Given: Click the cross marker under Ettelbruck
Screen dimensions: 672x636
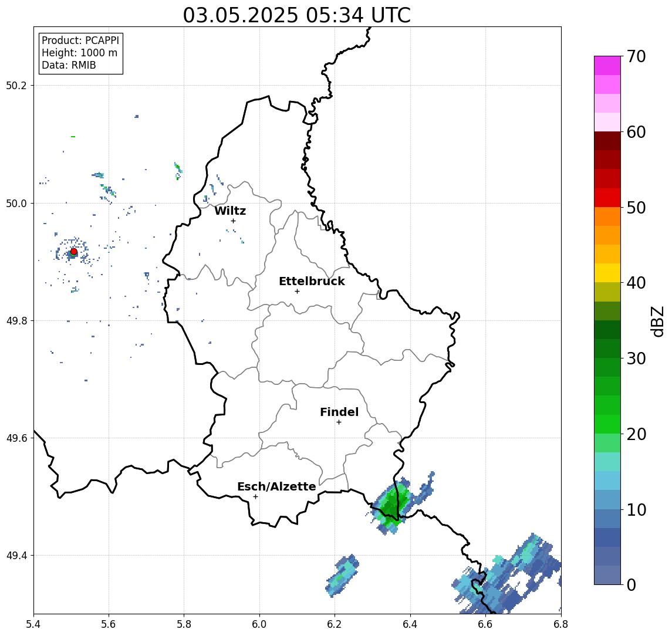Looking at the screenshot, I should [x=297, y=292].
